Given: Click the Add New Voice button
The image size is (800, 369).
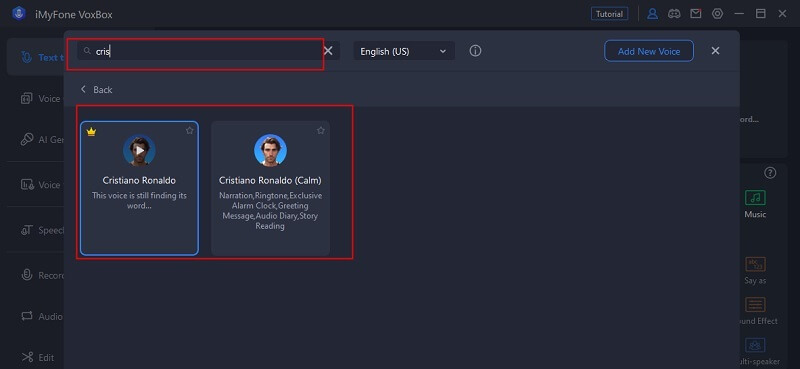Looking at the screenshot, I should pyautogui.click(x=649, y=51).
